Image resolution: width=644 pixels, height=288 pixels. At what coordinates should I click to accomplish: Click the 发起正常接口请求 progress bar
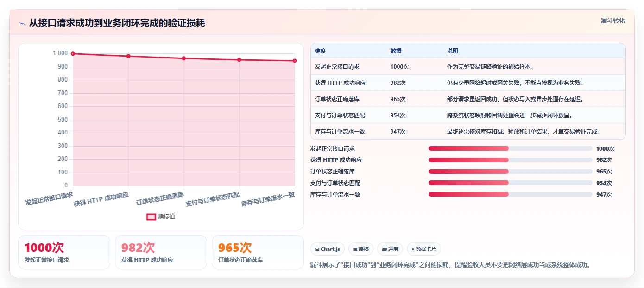pyautogui.click(x=510, y=148)
